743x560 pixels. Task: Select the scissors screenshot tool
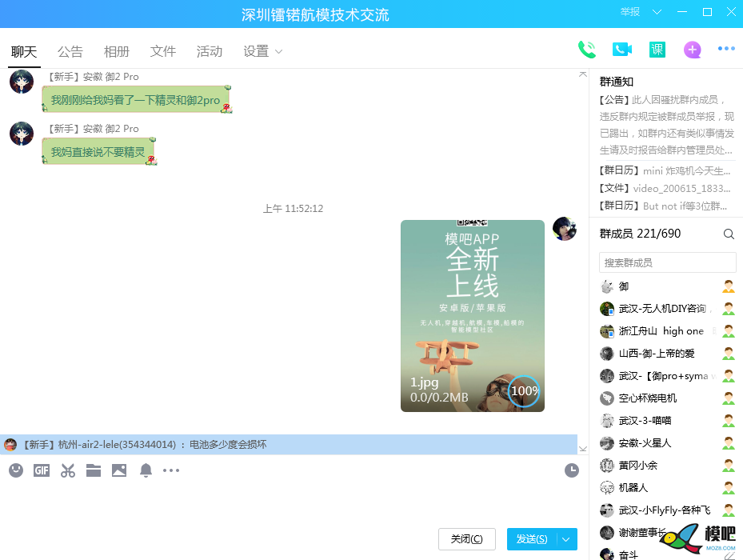tap(68, 470)
